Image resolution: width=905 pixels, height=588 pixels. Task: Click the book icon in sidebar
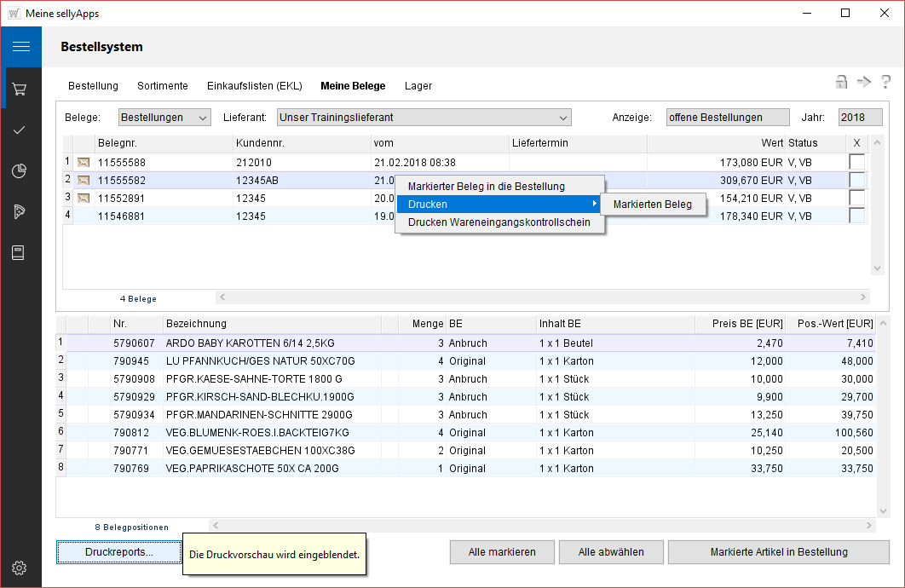(x=20, y=253)
